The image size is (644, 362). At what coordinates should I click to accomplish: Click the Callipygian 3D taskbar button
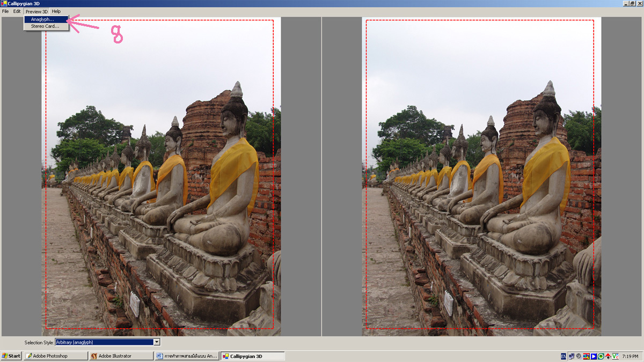click(252, 356)
